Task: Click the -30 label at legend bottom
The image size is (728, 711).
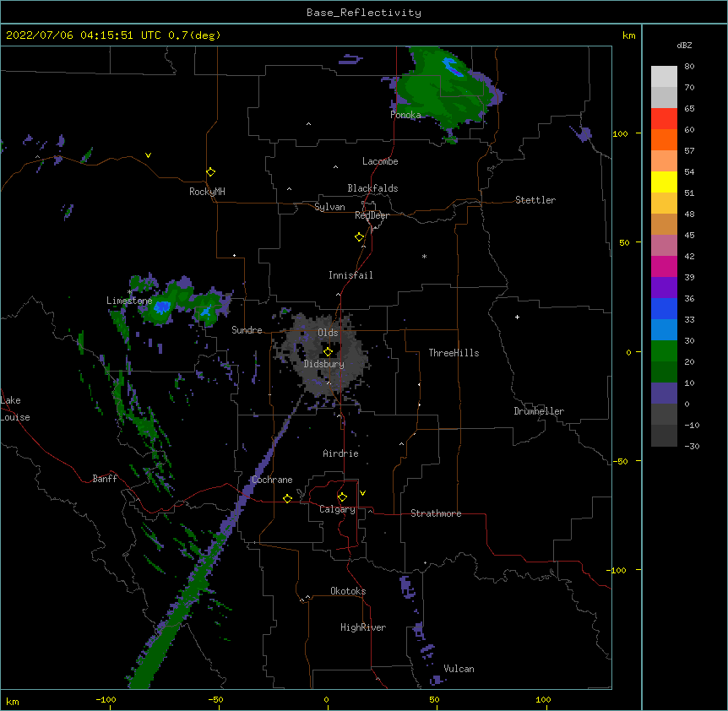Action: (x=692, y=446)
